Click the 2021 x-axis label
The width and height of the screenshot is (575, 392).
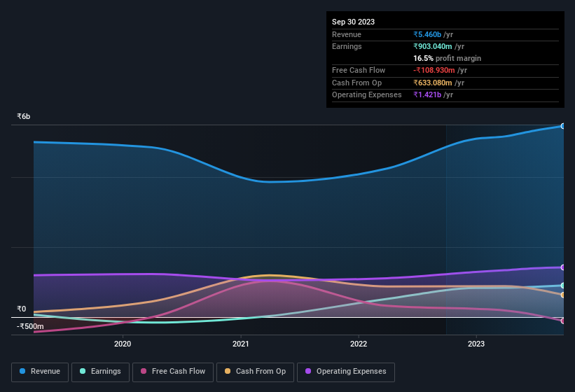[x=240, y=344]
